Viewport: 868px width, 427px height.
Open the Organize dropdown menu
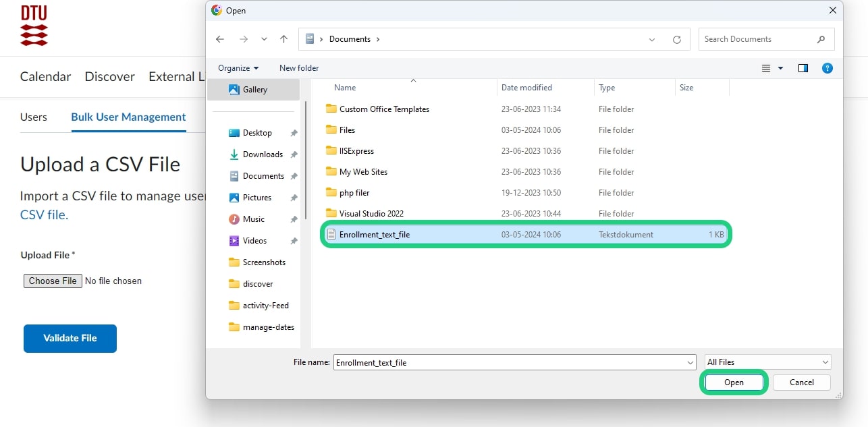tap(238, 68)
